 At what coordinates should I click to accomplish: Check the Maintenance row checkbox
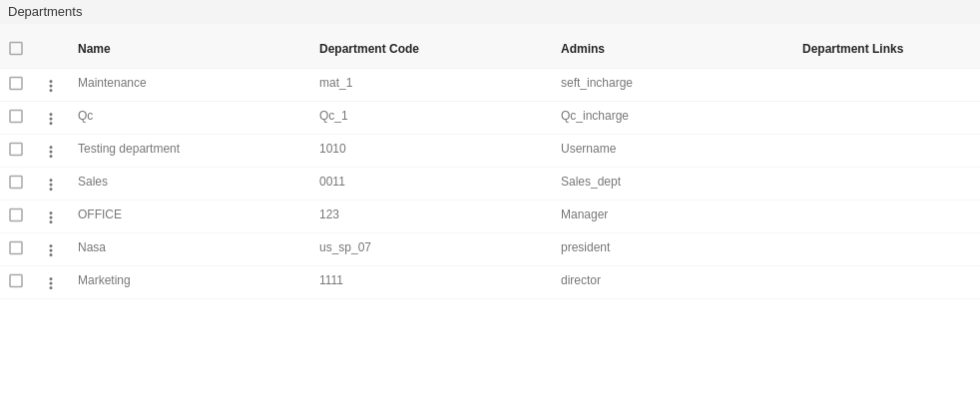coord(16,83)
